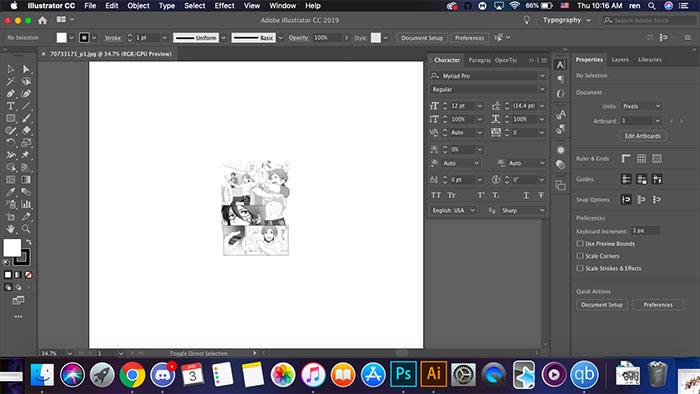700x394 pixels.
Task: Toggle Show Grid in Ruler & Grids
Action: pos(642,158)
